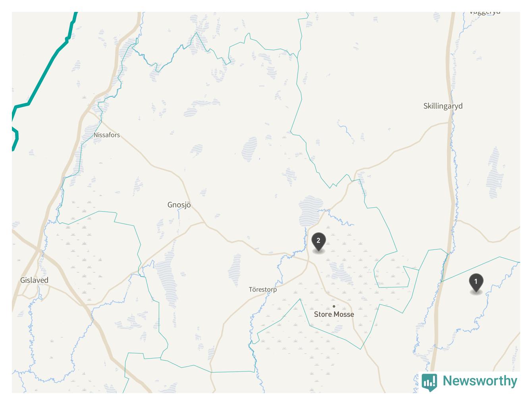Click the Newsworthy chart logo icon
Image resolution: width=532 pixels, height=405 pixels.
429,382
